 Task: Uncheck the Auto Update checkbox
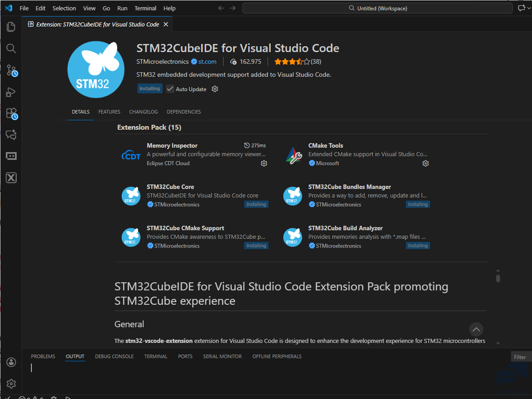pyautogui.click(x=170, y=89)
